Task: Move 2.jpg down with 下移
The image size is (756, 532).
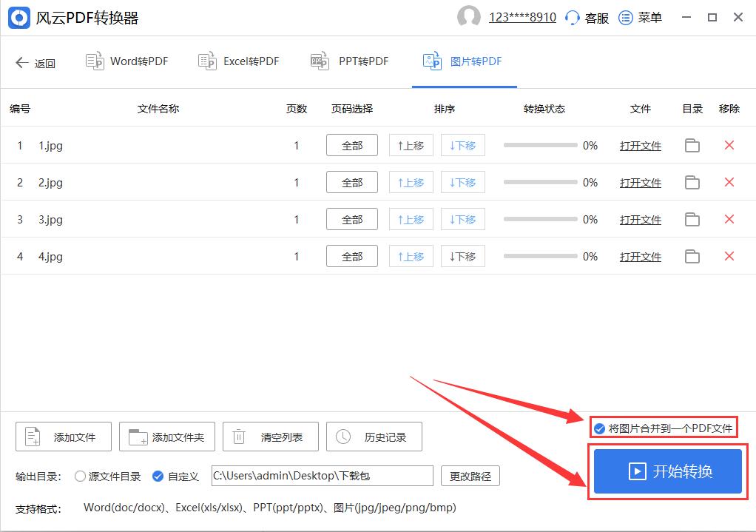Action: coord(462,182)
